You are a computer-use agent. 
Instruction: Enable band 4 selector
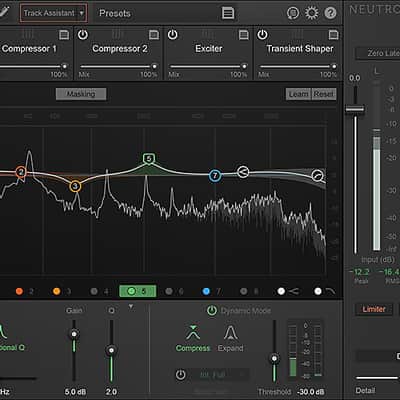click(94, 291)
